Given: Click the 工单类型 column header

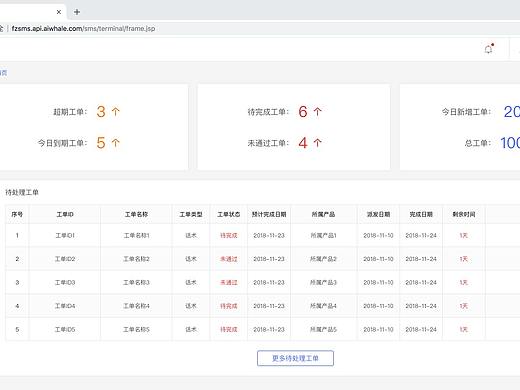Looking at the screenshot, I should (191, 214).
